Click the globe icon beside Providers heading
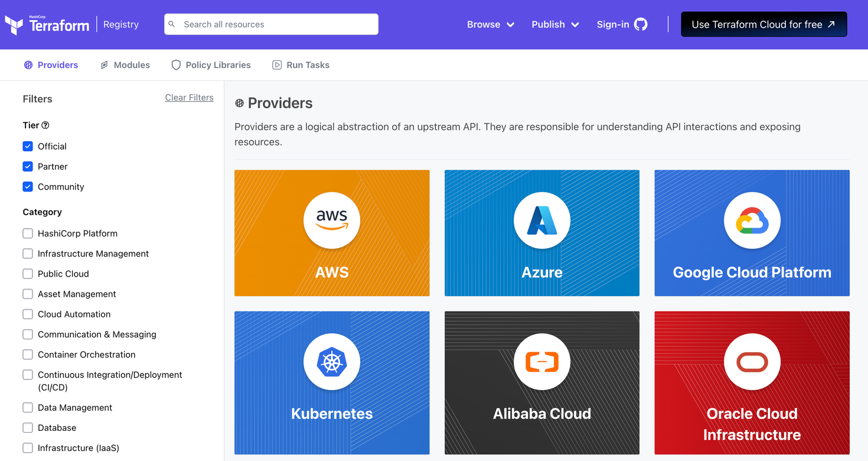Image resolution: width=868 pixels, height=461 pixels. coord(239,103)
